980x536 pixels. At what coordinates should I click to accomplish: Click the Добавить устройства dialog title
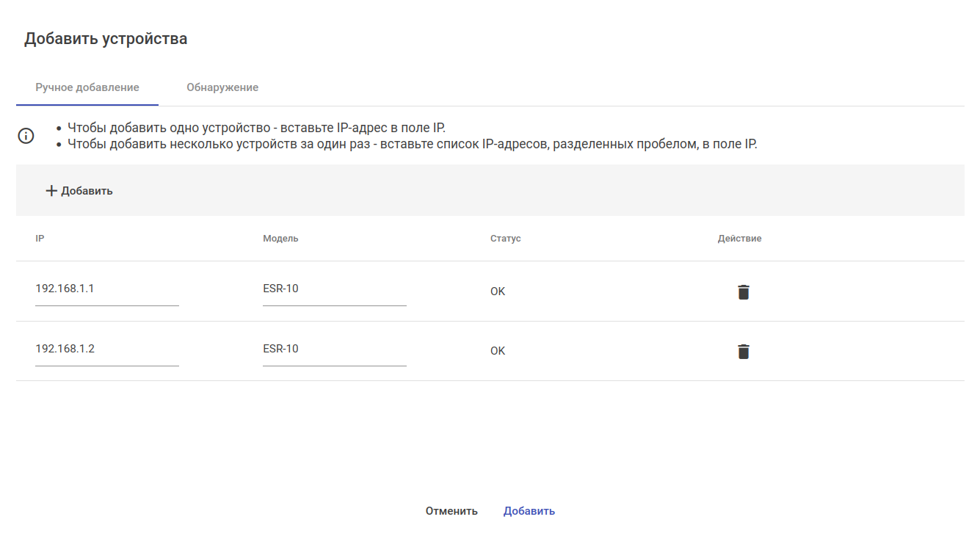point(106,39)
